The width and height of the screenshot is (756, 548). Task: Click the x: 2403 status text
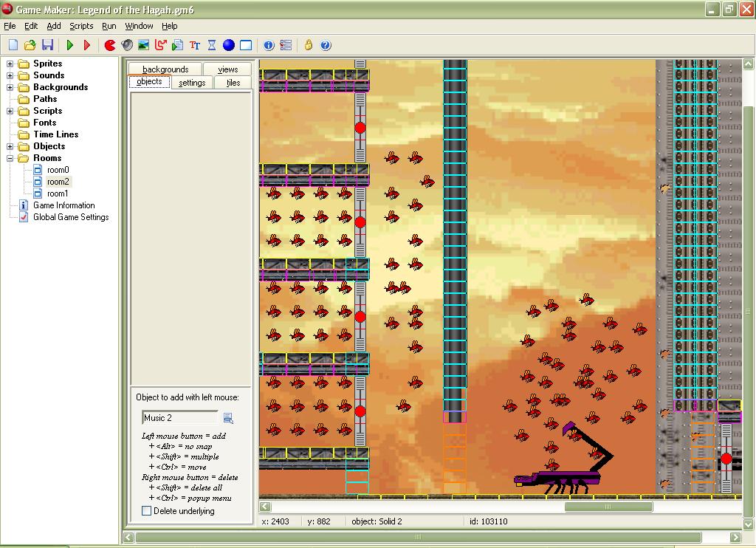coord(275,521)
